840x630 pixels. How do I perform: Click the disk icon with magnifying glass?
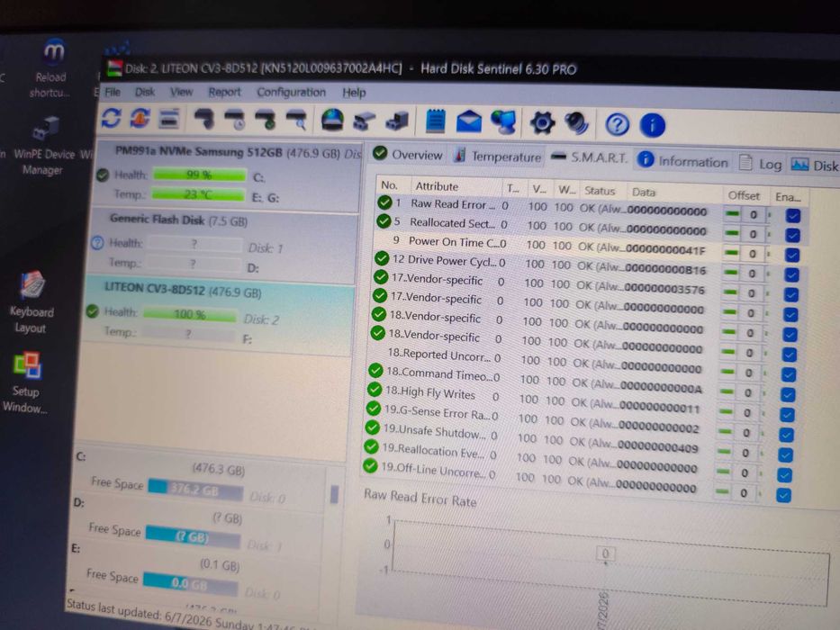point(296,121)
